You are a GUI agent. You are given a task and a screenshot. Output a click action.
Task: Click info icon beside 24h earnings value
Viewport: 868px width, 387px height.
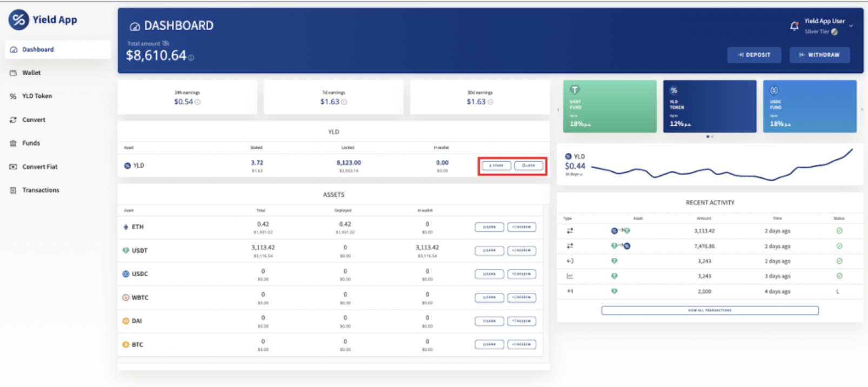pos(197,102)
